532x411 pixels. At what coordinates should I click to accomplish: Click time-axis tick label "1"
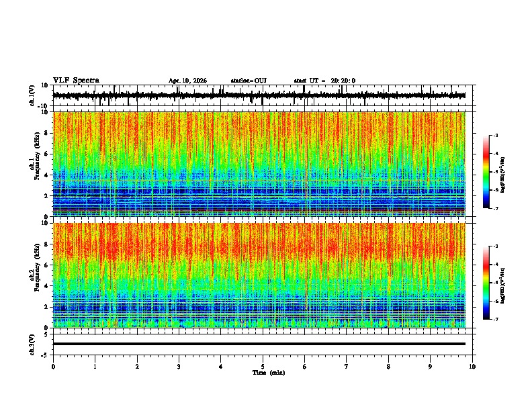tap(95, 367)
